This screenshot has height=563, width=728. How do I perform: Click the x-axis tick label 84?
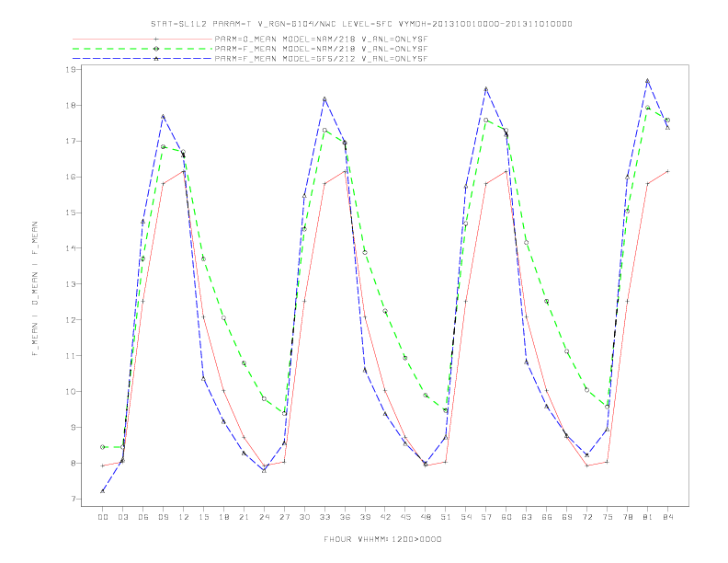pos(668,517)
